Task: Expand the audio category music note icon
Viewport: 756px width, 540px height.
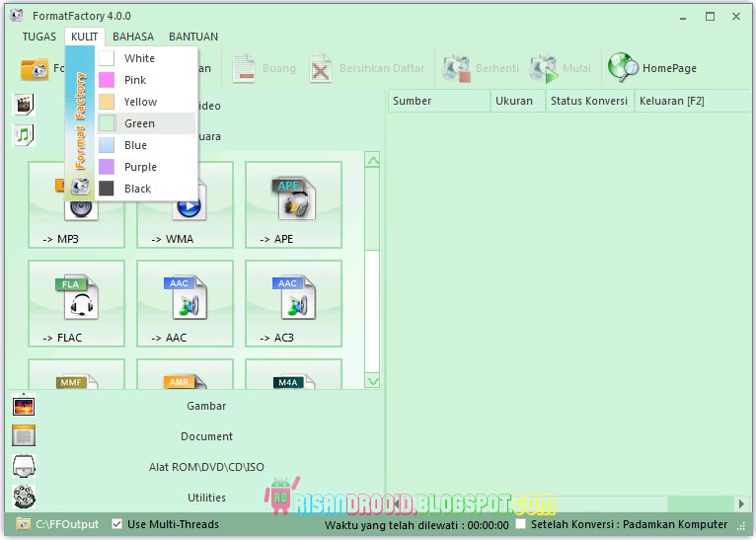Action: click(x=24, y=135)
